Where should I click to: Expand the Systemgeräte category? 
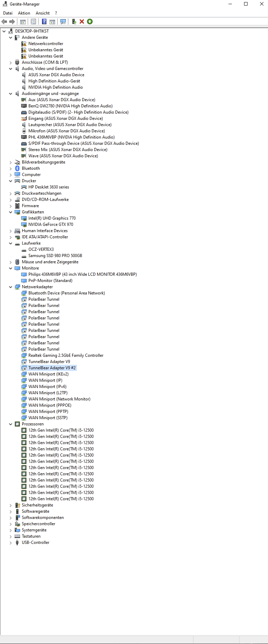pyautogui.click(x=10, y=530)
